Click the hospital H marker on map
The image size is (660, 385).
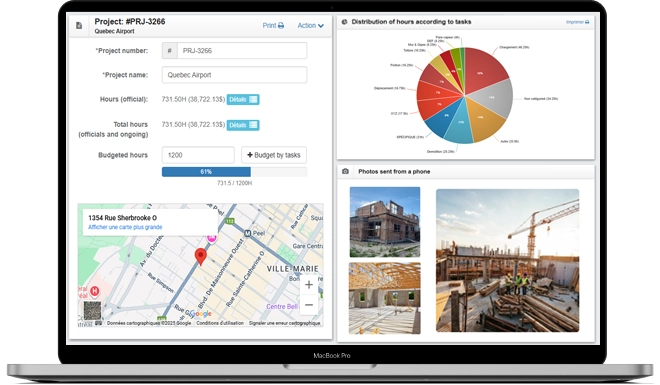pyautogui.click(x=95, y=291)
